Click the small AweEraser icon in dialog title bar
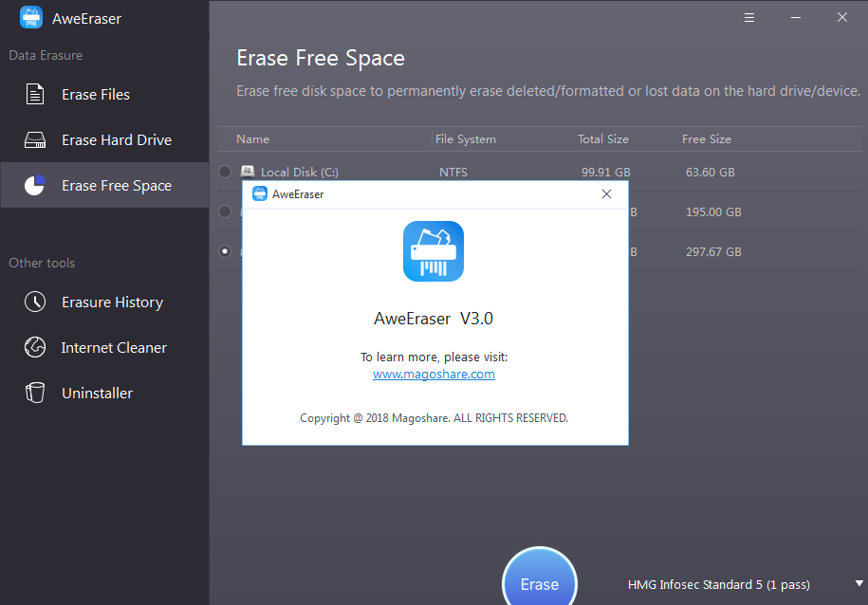868x605 pixels. pos(260,193)
